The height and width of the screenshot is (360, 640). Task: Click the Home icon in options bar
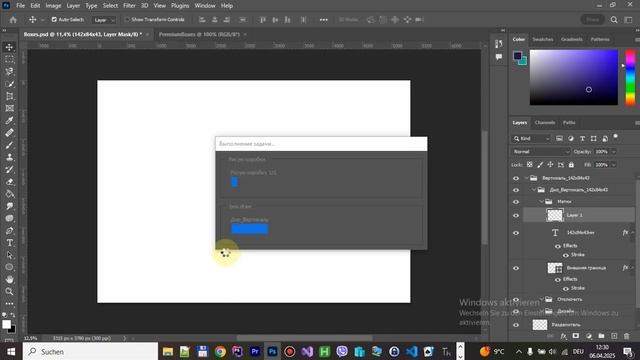13,20
